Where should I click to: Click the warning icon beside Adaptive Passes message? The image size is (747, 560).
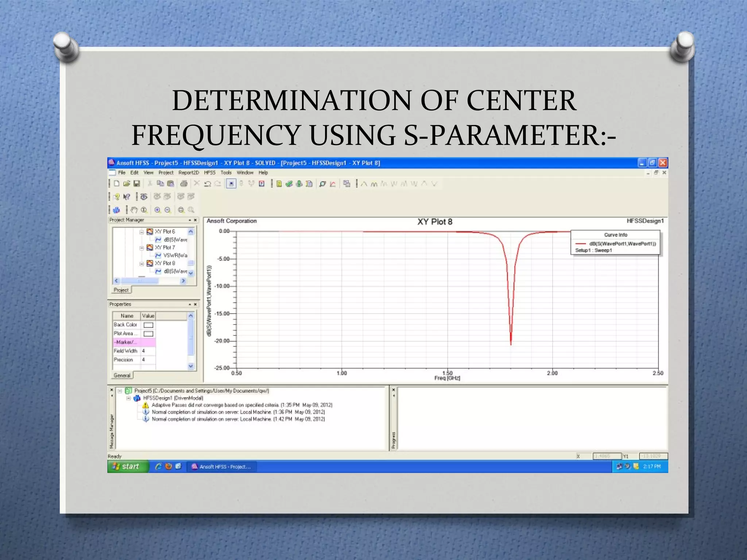(x=146, y=405)
